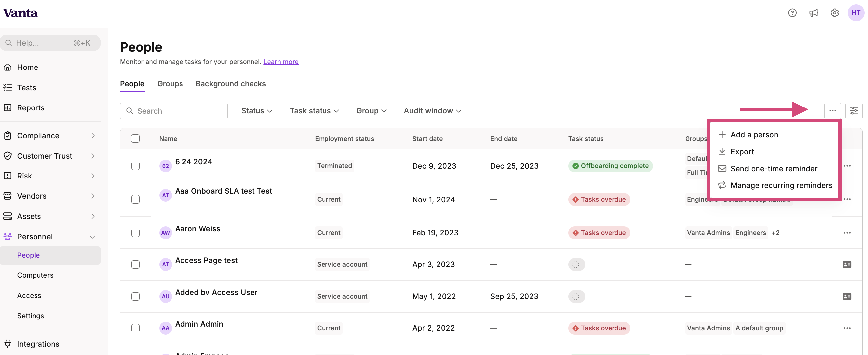The width and height of the screenshot is (868, 355).
Task: Click the people Search field
Action: pos(174,111)
